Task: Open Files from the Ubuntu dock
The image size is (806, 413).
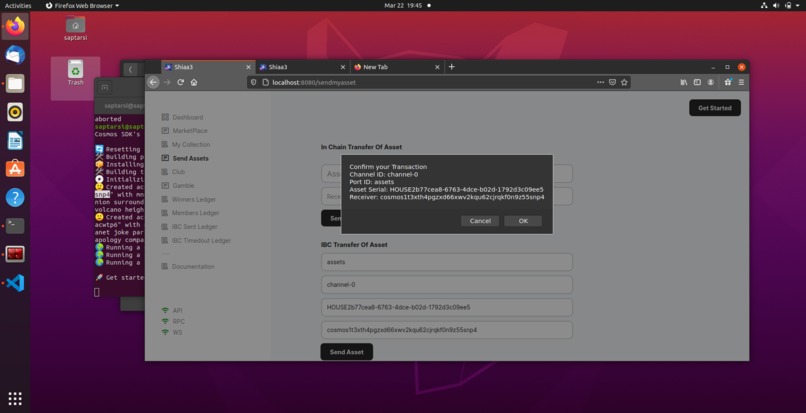Action: [15, 83]
